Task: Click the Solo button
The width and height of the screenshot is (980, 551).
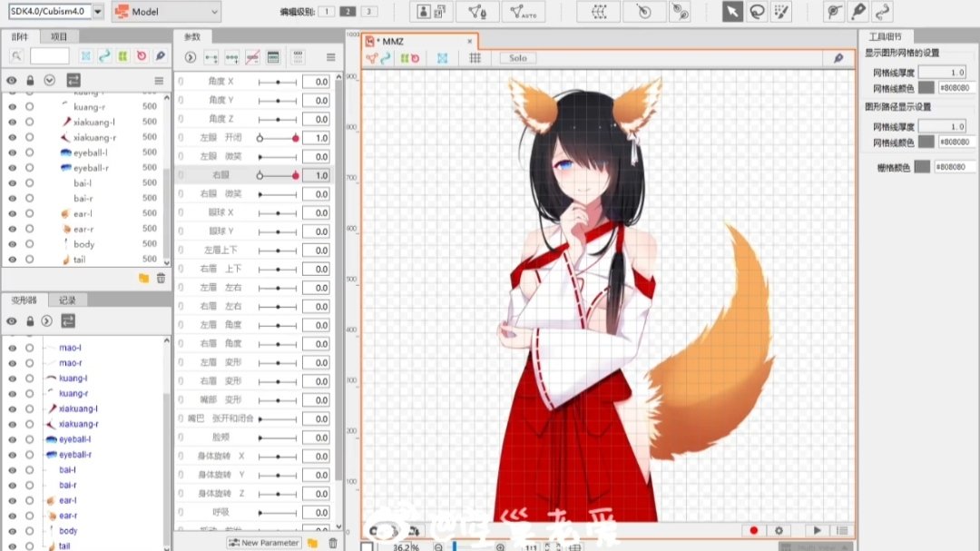Action: click(517, 58)
